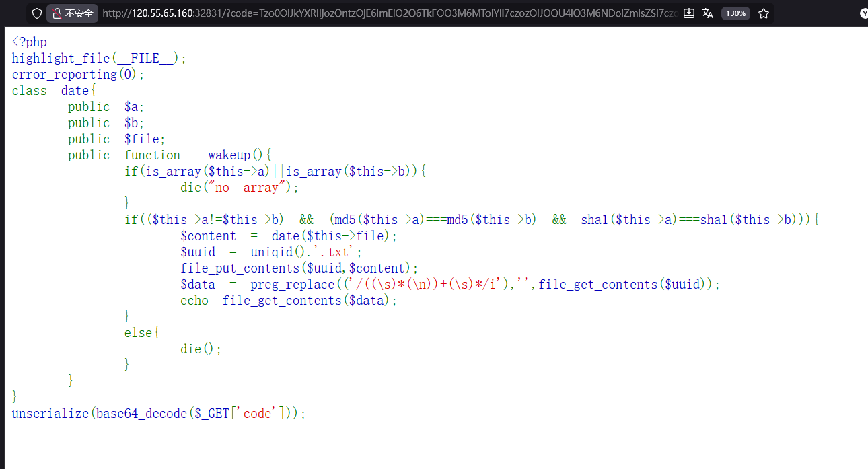Click the partially visible Y icon at right edge
Screen dimensions: 868x469
pos(863,13)
